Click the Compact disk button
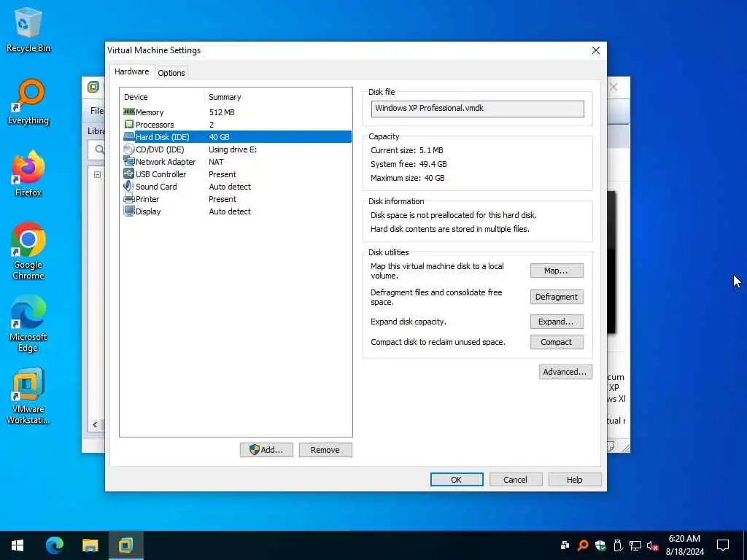This screenshot has width=747, height=560. 557,342
